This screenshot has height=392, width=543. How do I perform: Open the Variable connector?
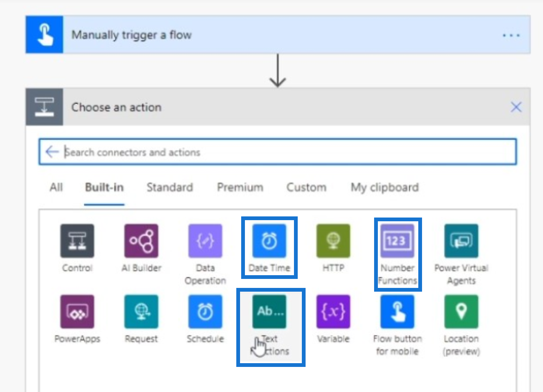[333, 312]
